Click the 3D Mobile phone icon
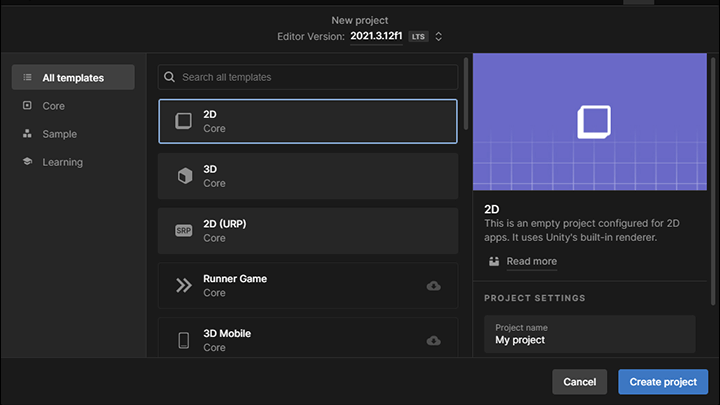The width and height of the screenshot is (720, 405). click(x=184, y=340)
